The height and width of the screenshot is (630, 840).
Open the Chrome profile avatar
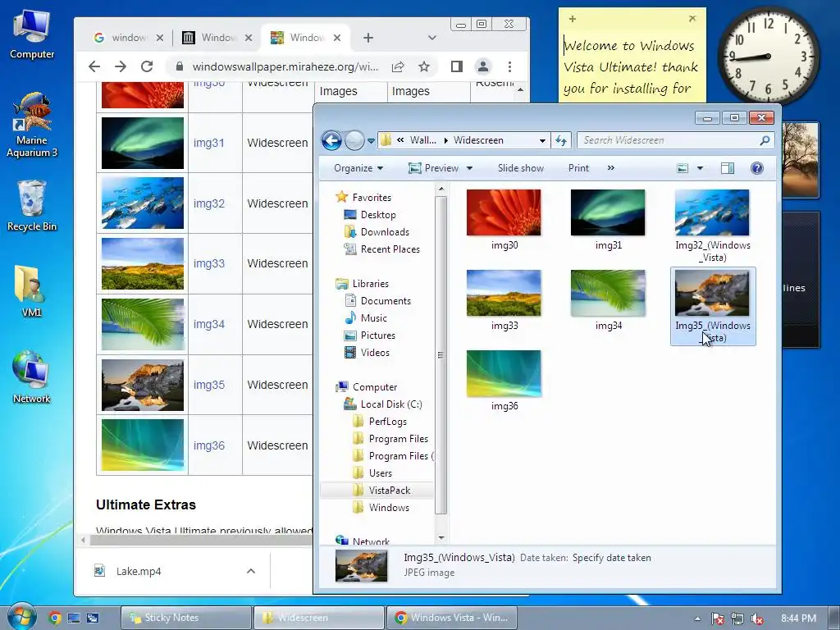pyautogui.click(x=482, y=66)
